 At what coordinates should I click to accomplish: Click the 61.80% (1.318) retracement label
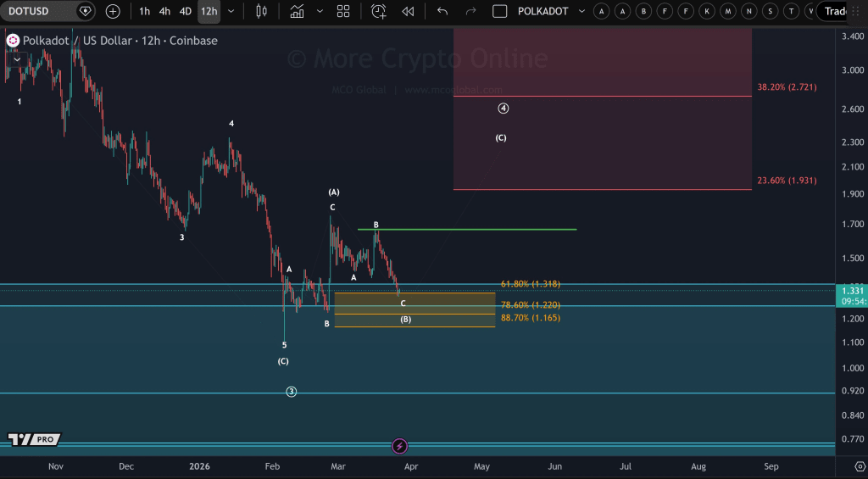[531, 283]
